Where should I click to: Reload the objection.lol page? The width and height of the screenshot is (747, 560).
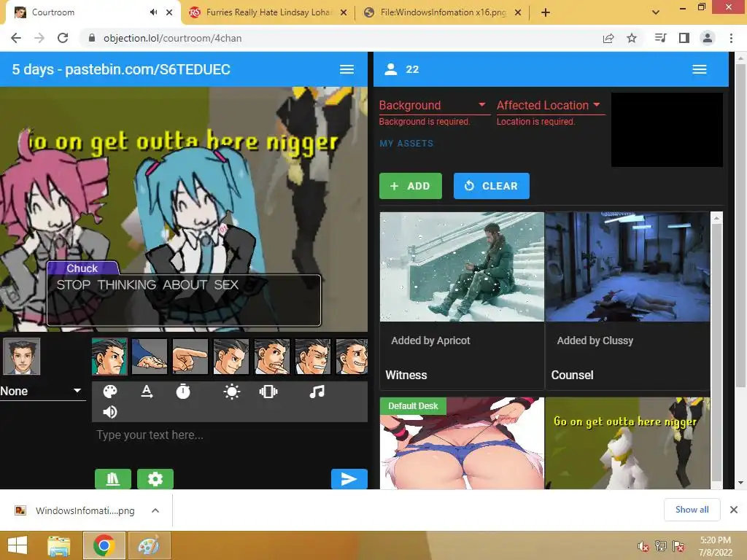click(63, 38)
